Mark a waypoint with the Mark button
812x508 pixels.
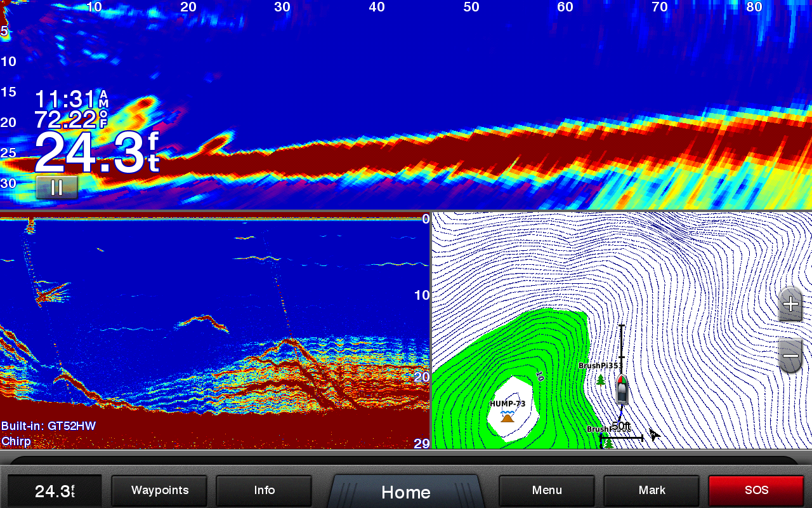point(652,491)
